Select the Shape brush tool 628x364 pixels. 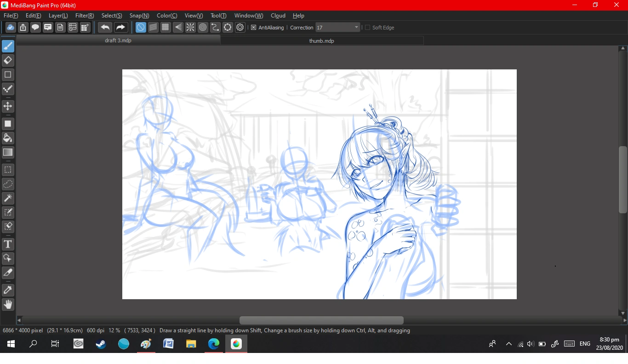point(8,74)
